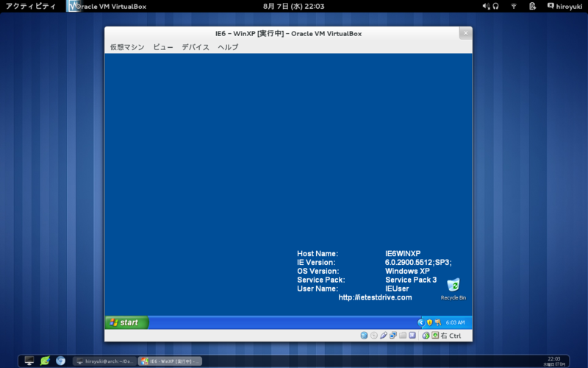Click the yellow security shield tray icon

[430, 322]
